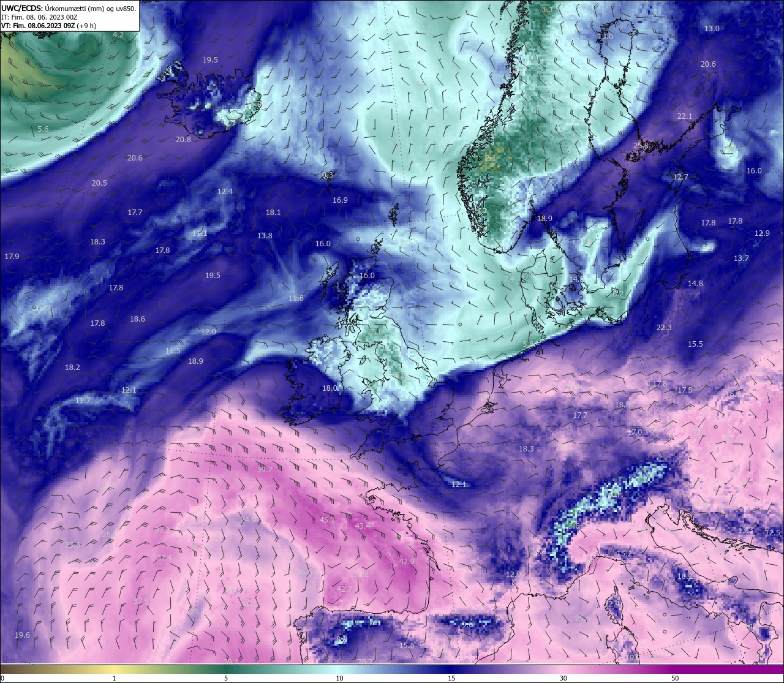
Task: Pick the 13.7 value label
Action: pyautogui.click(x=741, y=258)
